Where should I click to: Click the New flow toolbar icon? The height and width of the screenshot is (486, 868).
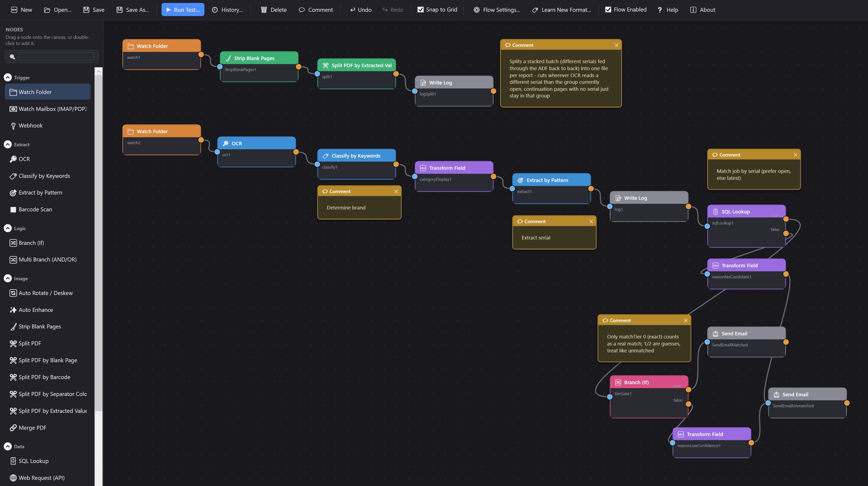tap(21, 10)
